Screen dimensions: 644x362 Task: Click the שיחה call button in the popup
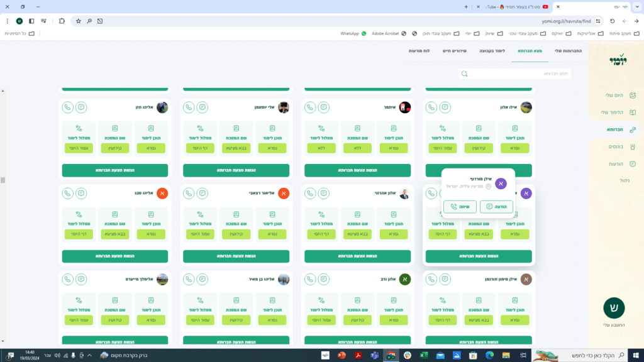(x=460, y=207)
